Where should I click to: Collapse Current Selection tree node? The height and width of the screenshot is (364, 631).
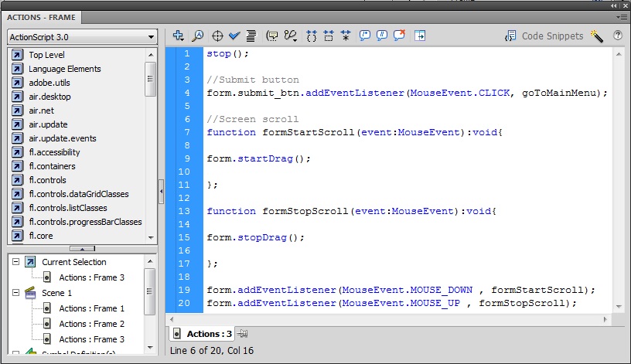pos(15,262)
